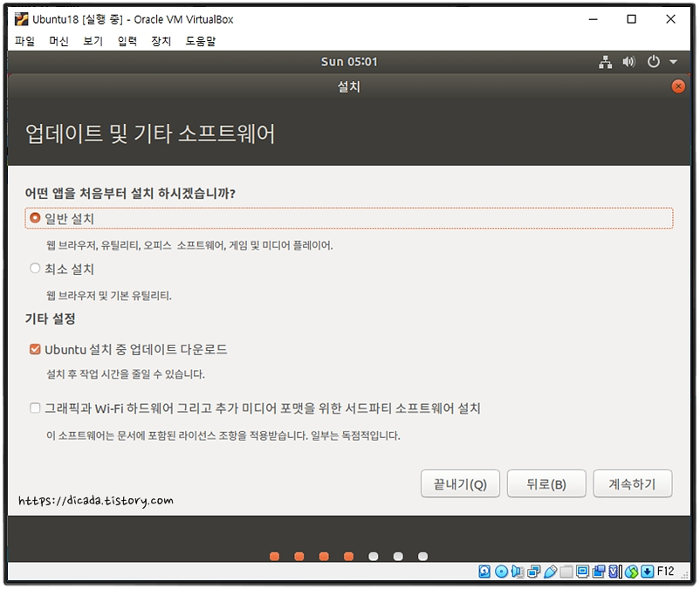Click the CPU virtualization V chip icon
The image size is (700, 589).
[x=614, y=572]
